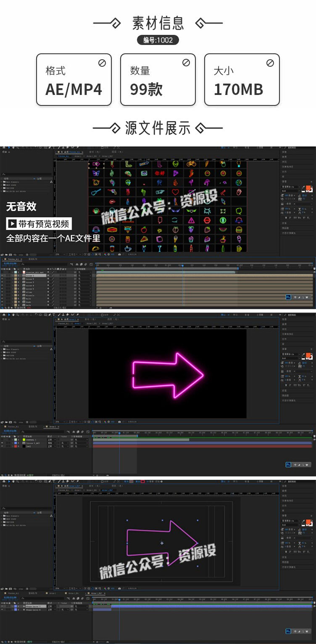316x644 pixels.
Task: Switch to Arrow 1 tab above glowing pink arrow
Action: [77, 323]
